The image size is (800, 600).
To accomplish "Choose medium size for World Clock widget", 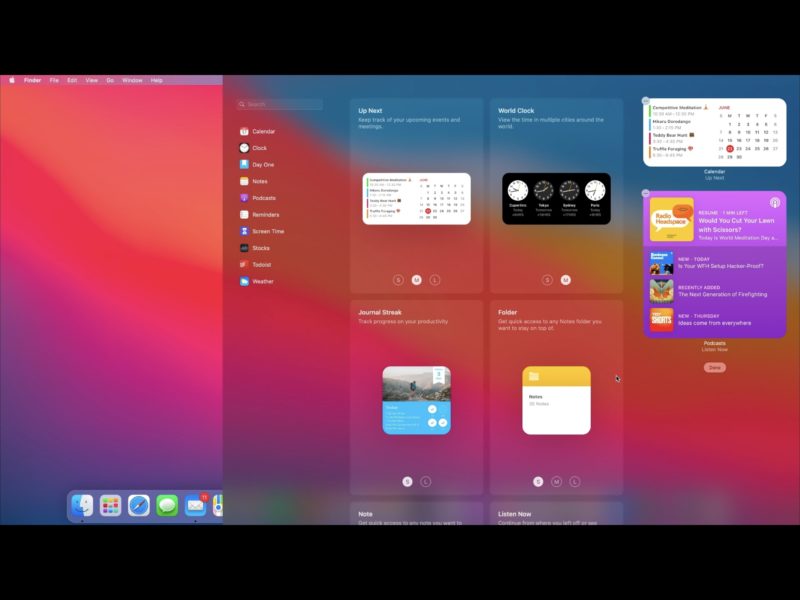I will click(566, 280).
